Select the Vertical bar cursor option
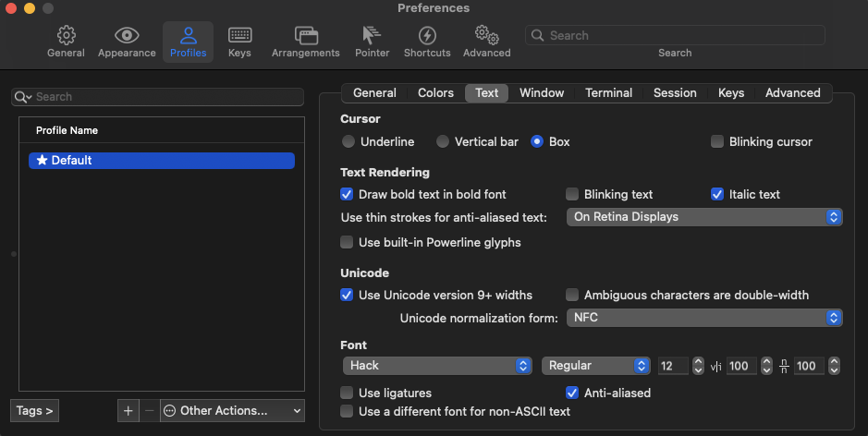The image size is (868, 436). (442, 141)
